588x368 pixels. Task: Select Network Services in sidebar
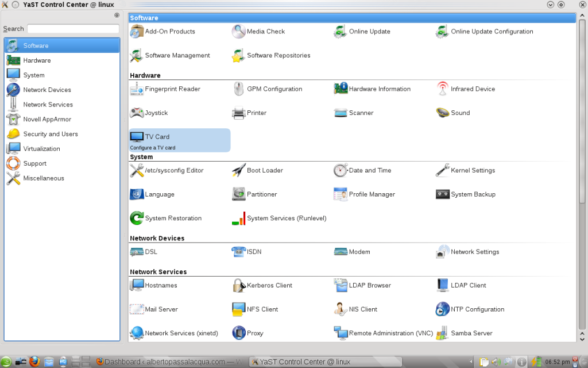coord(62,105)
